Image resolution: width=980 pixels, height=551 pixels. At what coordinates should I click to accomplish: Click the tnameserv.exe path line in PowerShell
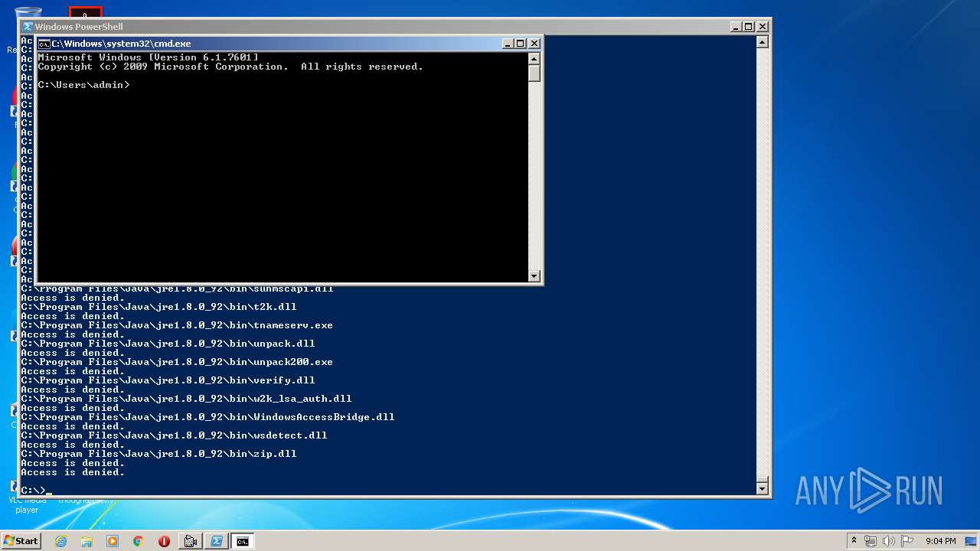177,325
